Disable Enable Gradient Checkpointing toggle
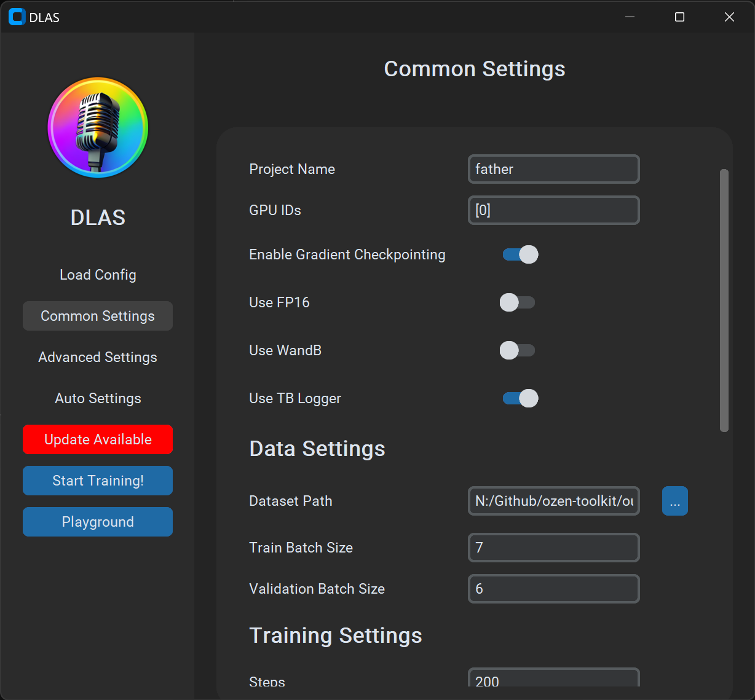This screenshot has width=755, height=700. [x=520, y=254]
